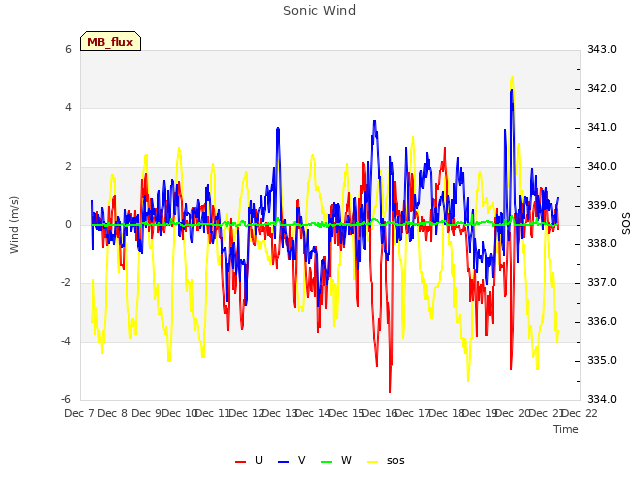
Task: Click the 343.0 right axis value
Action: 602,49
